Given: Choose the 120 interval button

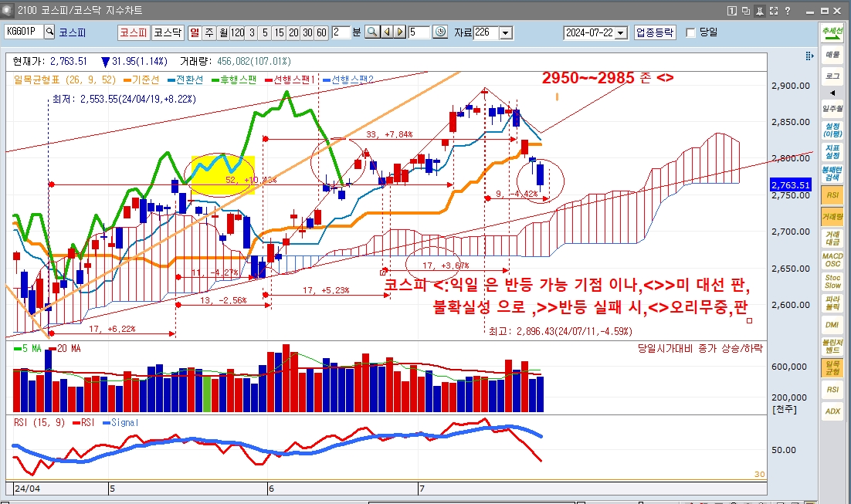Looking at the screenshot, I should (237, 32).
